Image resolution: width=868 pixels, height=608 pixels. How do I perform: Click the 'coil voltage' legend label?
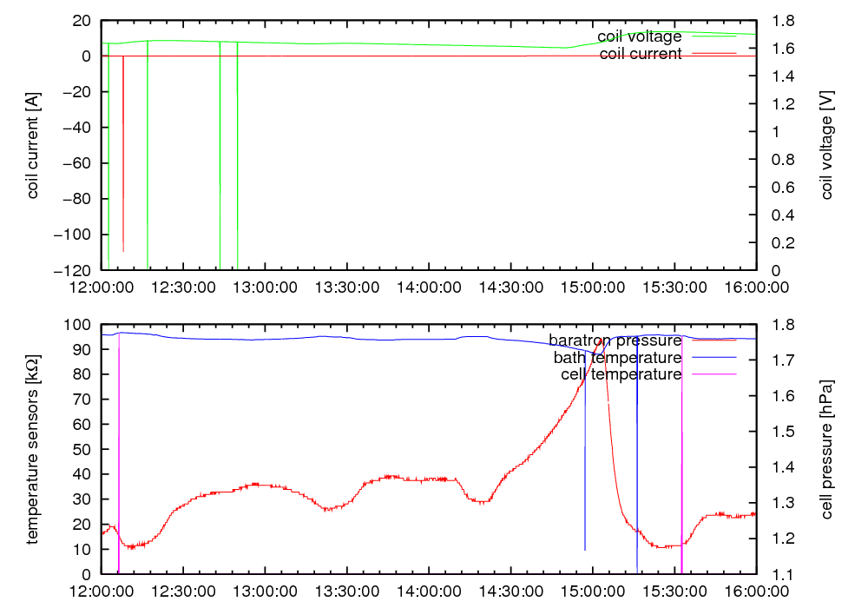[x=639, y=36]
